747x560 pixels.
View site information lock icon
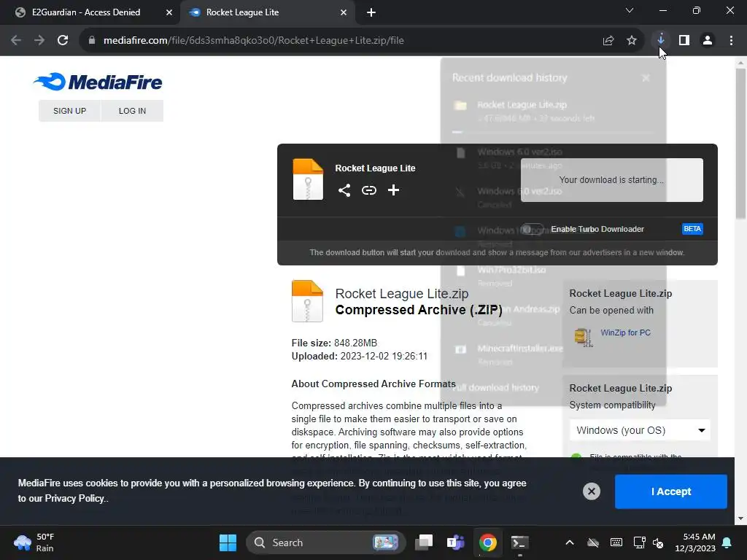(x=92, y=41)
